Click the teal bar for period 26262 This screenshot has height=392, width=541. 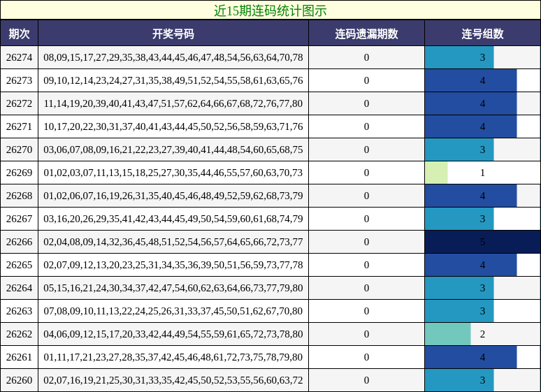pos(448,334)
